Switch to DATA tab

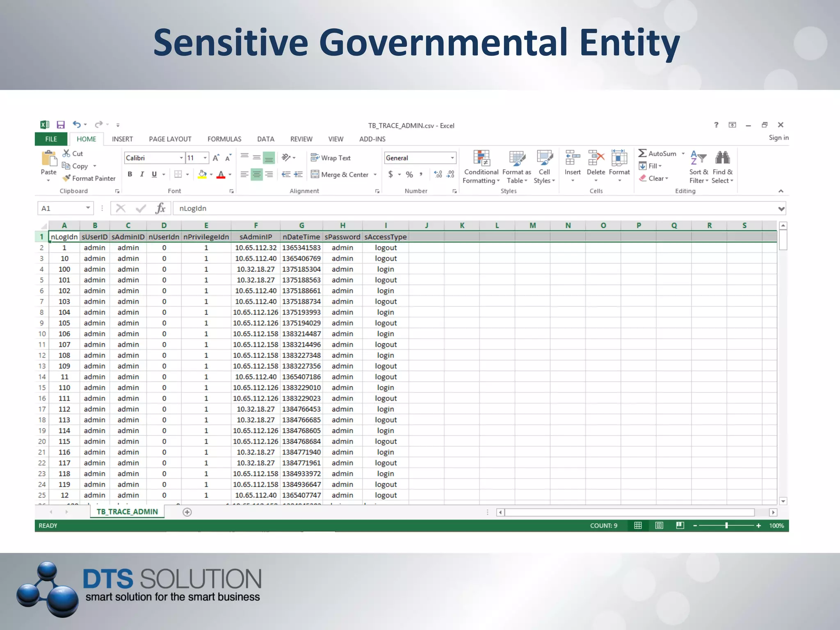pyautogui.click(x=266, y=139)
